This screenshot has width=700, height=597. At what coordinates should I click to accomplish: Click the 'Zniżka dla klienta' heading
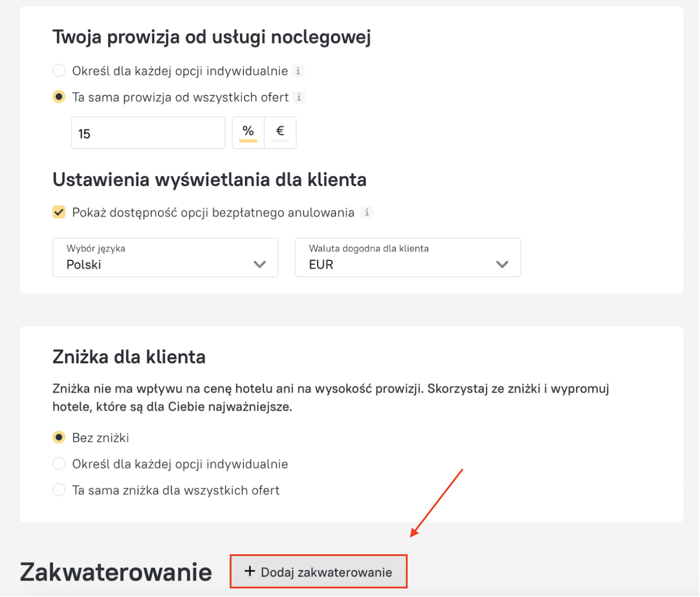click(129, 357)
